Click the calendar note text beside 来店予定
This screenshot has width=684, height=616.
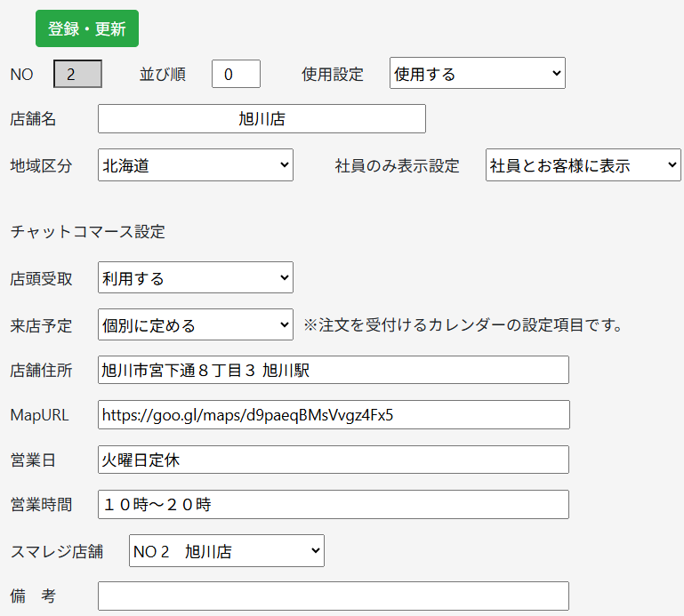(463, 324)
